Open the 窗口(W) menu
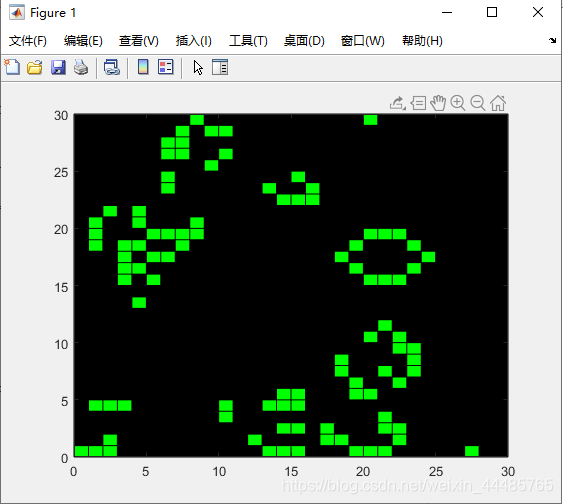 (363, 41)
